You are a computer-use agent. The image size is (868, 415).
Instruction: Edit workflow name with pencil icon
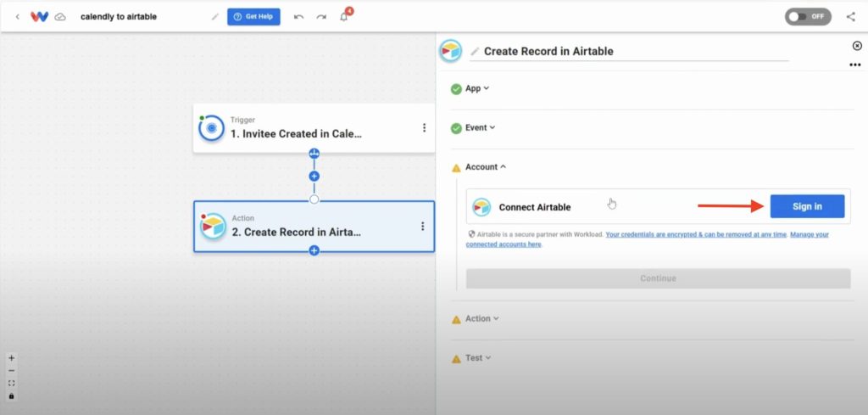click(x=215, y=17)
